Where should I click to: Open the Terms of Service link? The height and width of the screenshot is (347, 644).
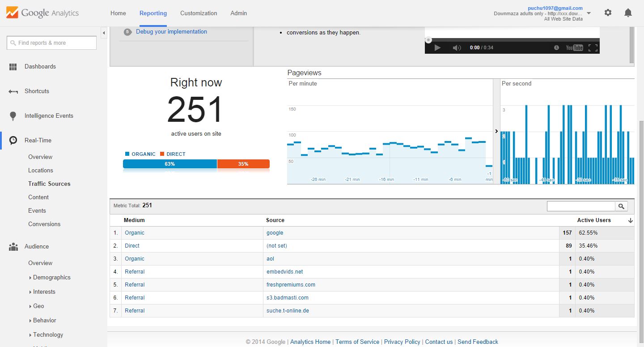[x=357, y=342]
